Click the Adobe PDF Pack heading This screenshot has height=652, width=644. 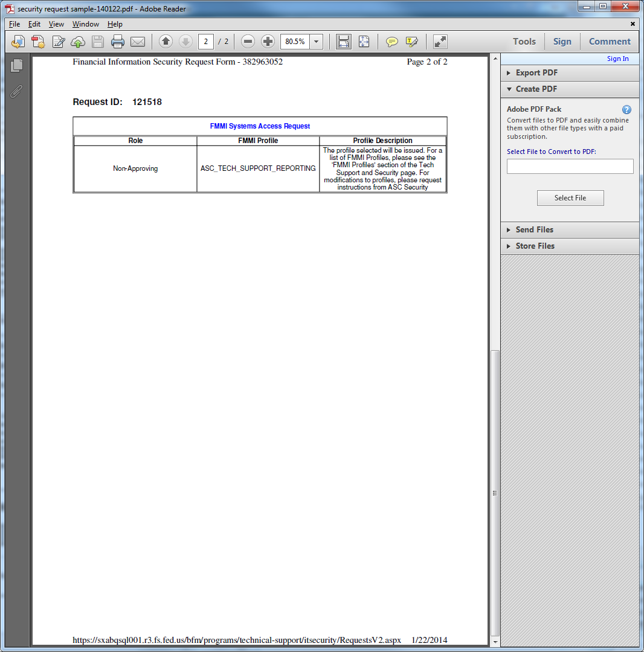(534, 109)
